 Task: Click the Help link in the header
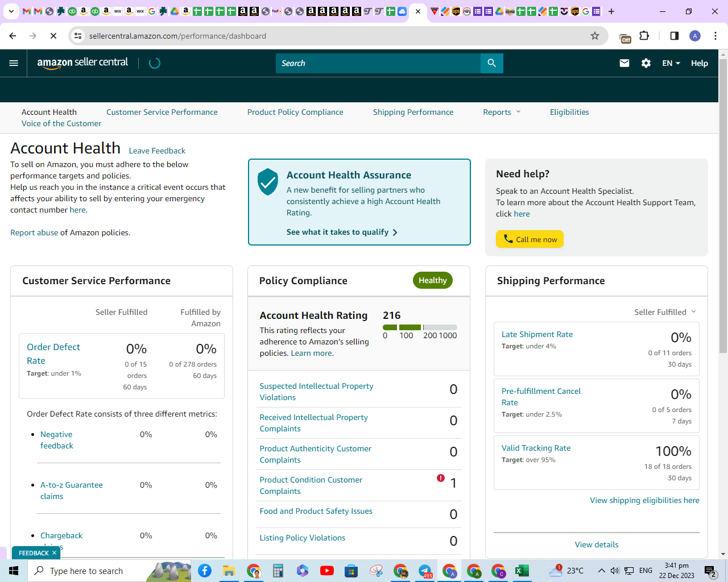(700, 63)
